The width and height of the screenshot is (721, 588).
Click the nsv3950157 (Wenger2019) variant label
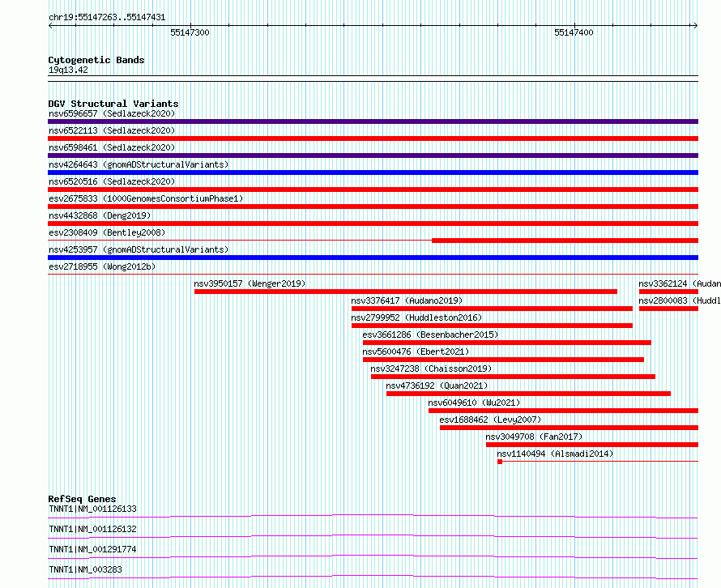(250, 283)
